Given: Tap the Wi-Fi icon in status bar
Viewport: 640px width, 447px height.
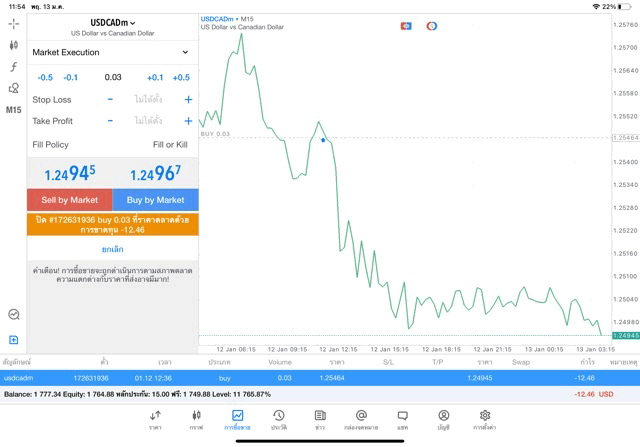Looking at the screenshot, I should coord(596,7).
